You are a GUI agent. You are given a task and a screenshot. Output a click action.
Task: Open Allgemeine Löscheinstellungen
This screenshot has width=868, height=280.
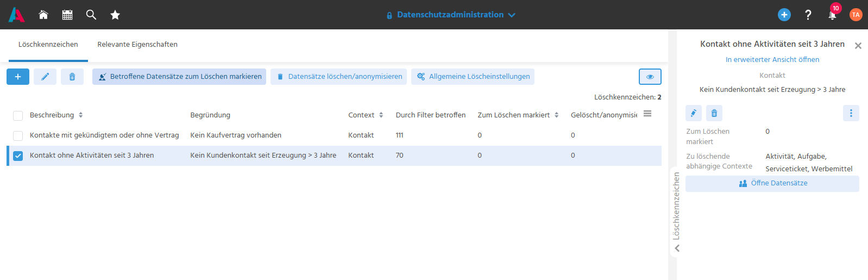473,77
